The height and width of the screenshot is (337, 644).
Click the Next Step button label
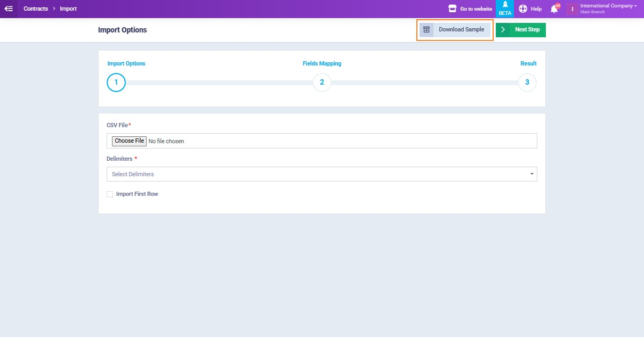coord(527,30)
